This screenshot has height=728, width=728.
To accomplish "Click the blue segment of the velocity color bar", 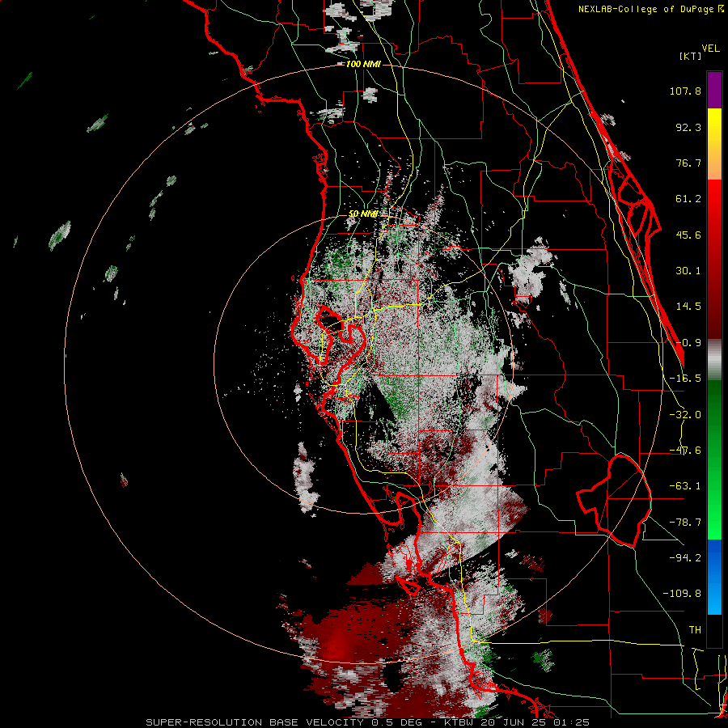I will [x=714, y=577].
